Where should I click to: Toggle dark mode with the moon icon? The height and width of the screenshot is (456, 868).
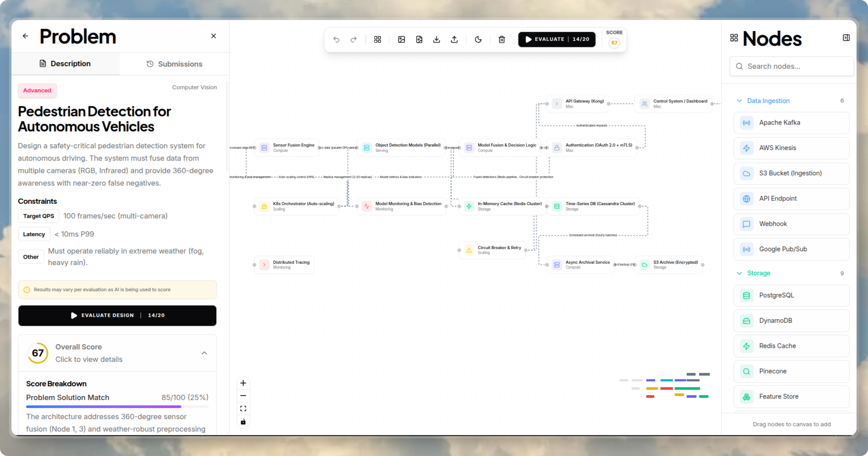[x=478, y=40]
